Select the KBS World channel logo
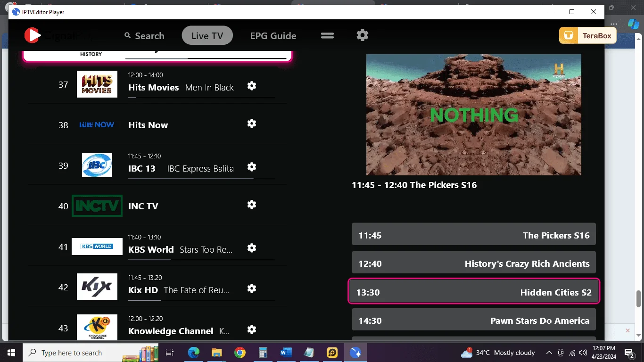The height and width of the screenshot is (362, 644). click(x=97, y=247)
